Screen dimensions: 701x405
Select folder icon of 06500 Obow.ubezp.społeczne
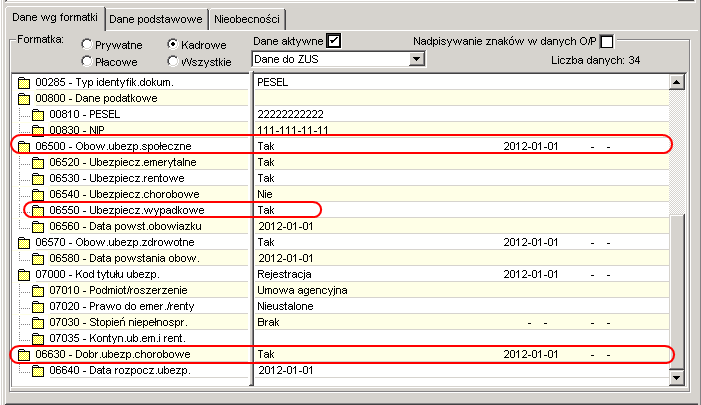click(x=24, y=146)
